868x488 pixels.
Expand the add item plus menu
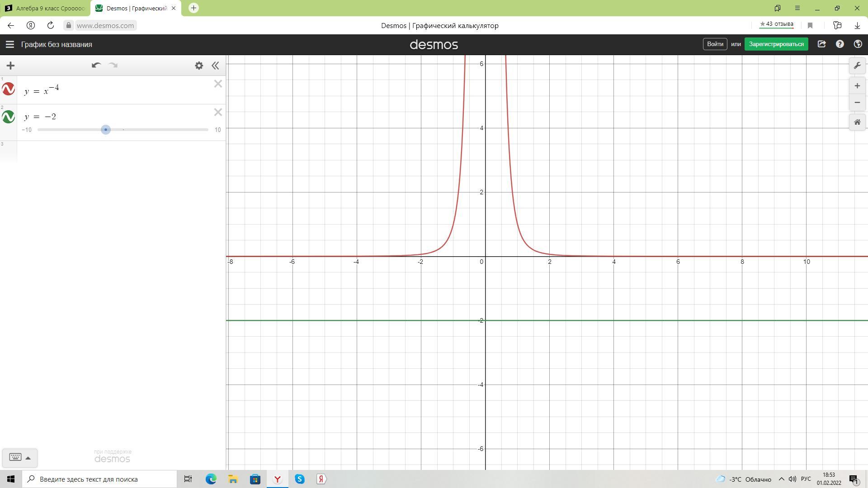point(10,66)
